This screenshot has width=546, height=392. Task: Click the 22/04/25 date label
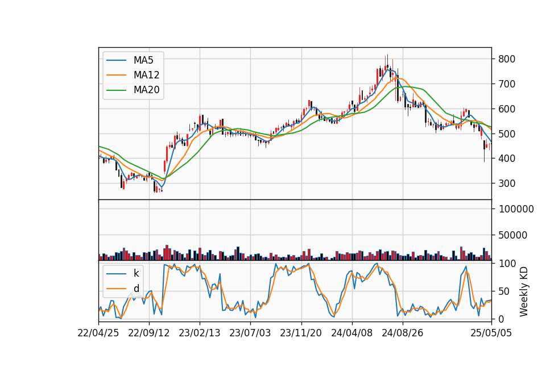pos(98,333)
